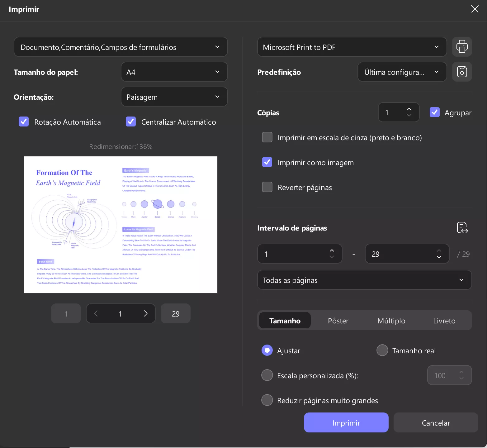Click the document preview thumbnail
The height and width of the screenshot is (448, 487).
click(121, 225)
